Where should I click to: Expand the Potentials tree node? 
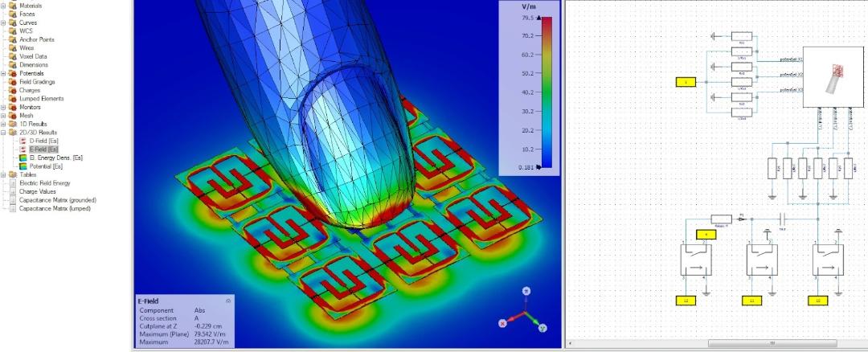pyautogui.click(x=3, y=74)
